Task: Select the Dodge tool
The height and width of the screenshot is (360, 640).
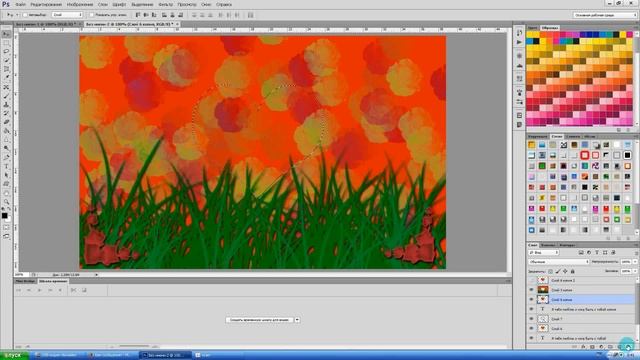Action: (6, 149)
